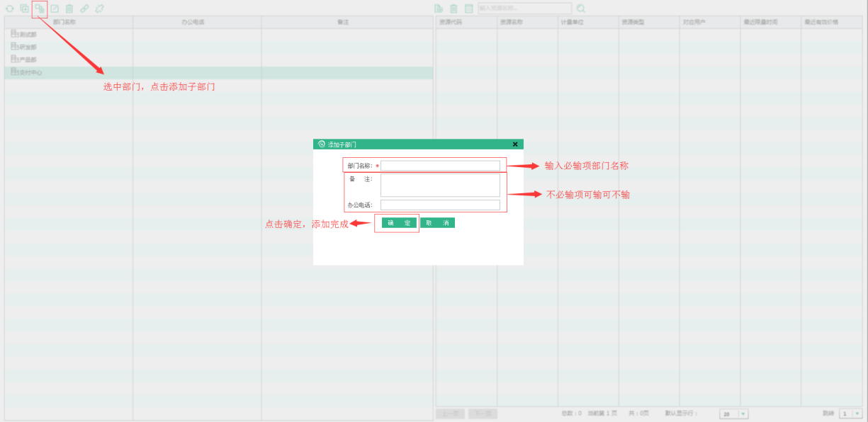Click the delete resource trash icon

click(x=453, y=8)
